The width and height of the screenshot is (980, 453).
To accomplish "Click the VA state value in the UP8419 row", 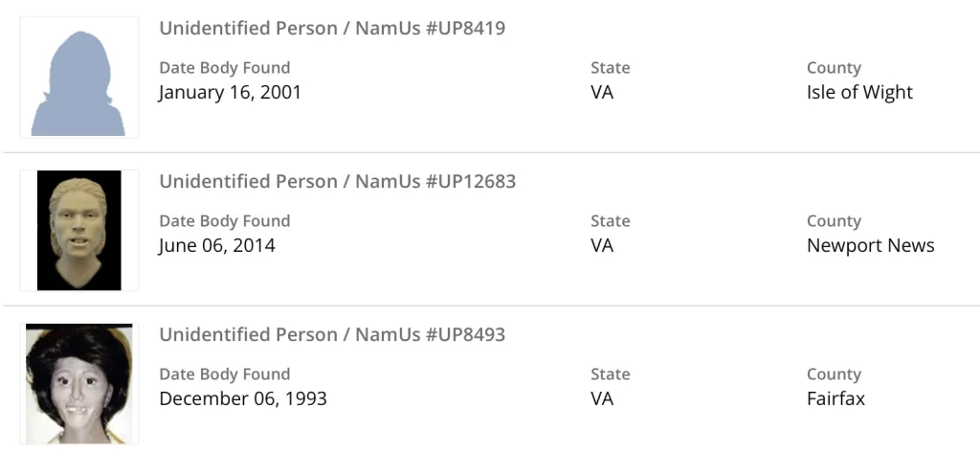I will [602, 93].
